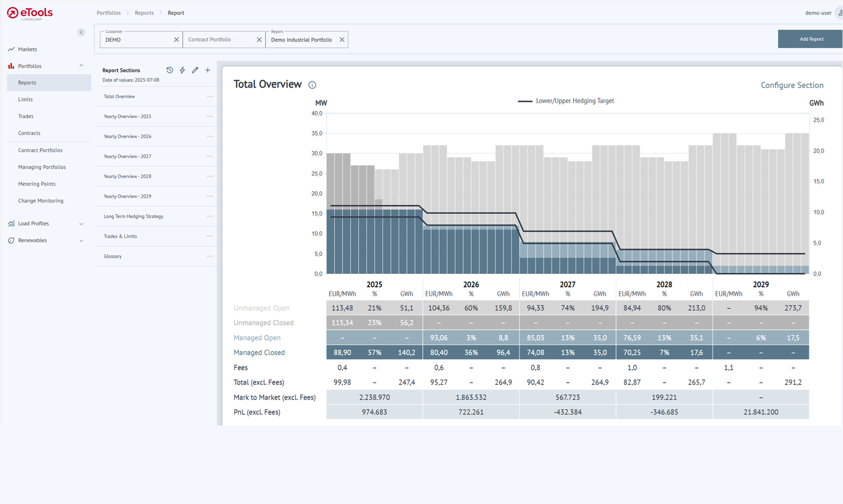Viewport: 843px width, 504px height.
Task: Click the Renewables leaf icon
Action: point(11,240)
